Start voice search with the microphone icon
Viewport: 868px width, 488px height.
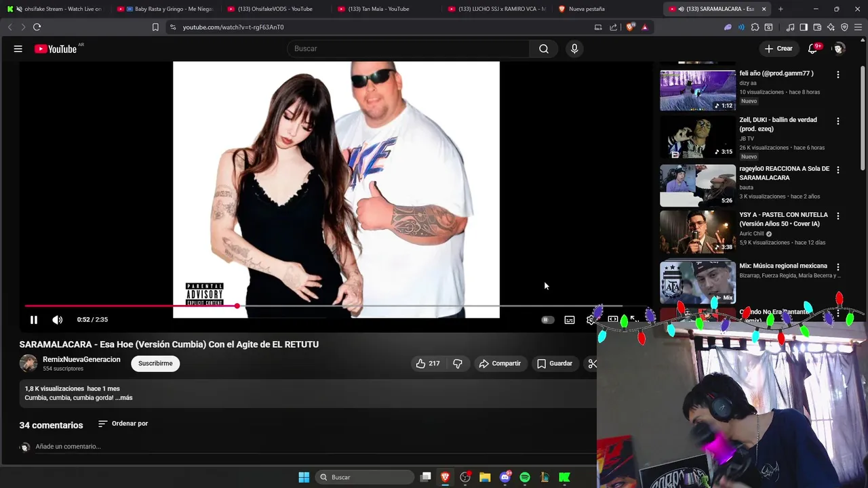(574, 49)
